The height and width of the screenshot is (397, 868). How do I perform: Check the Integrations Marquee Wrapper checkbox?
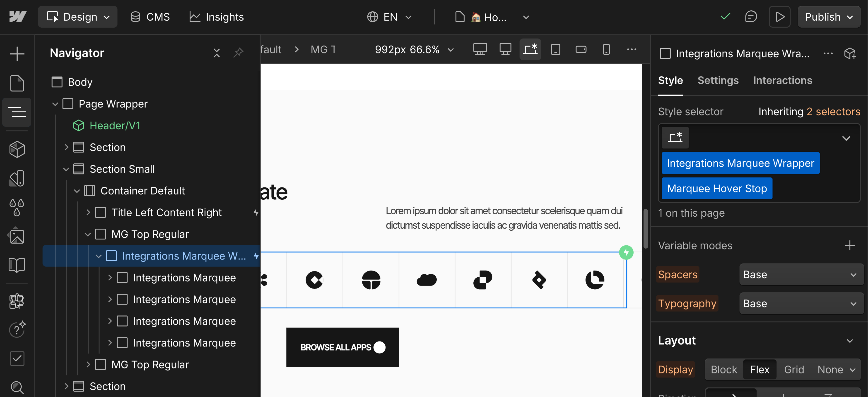coord(665,53)
